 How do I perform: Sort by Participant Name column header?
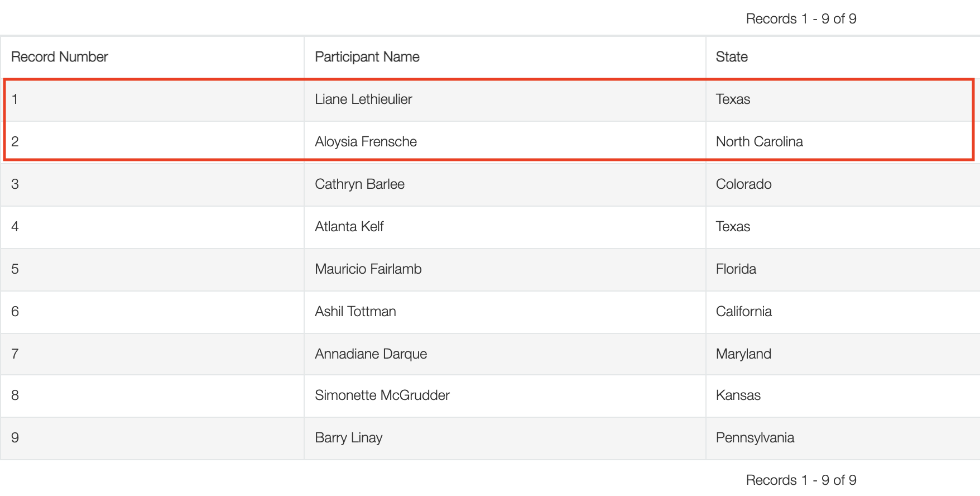367,57
